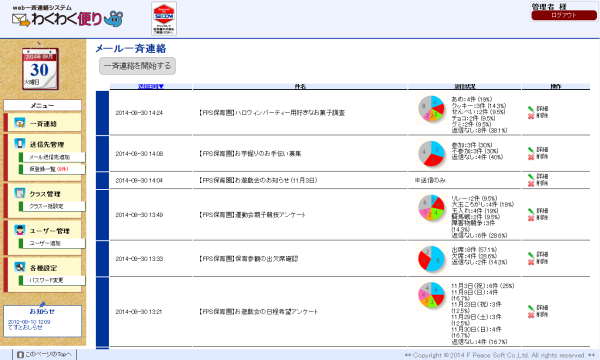The height and width of the screenshot is (360, 600).
Task: Open 各種設定 menu section
Action: (x=43, y=268)
